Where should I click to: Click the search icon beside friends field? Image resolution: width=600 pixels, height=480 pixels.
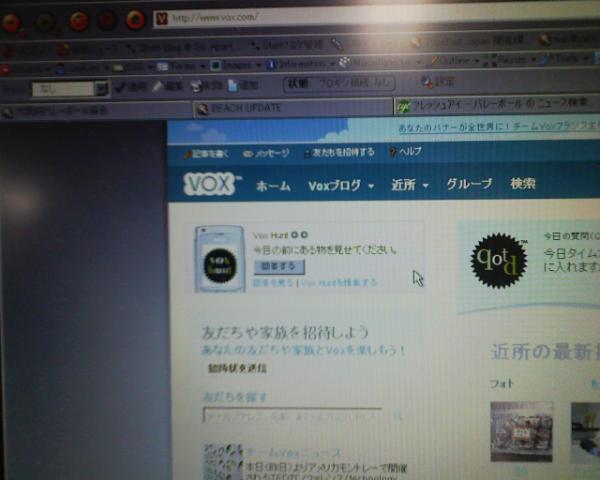(397, 416)
